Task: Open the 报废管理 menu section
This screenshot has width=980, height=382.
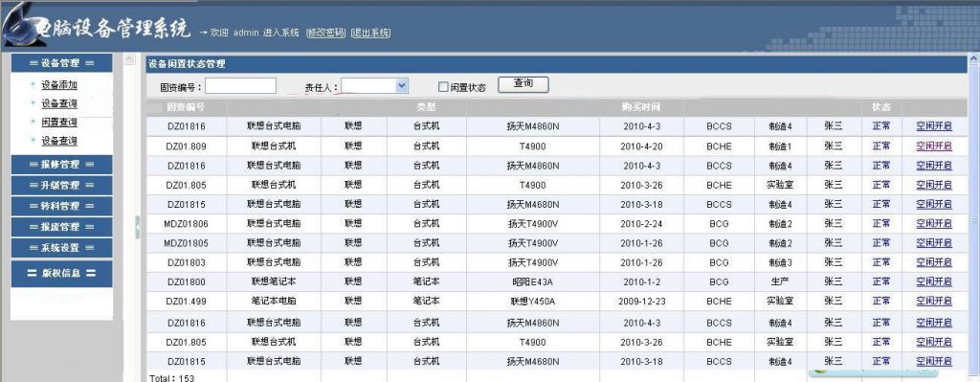Action: tap(61, 226)
